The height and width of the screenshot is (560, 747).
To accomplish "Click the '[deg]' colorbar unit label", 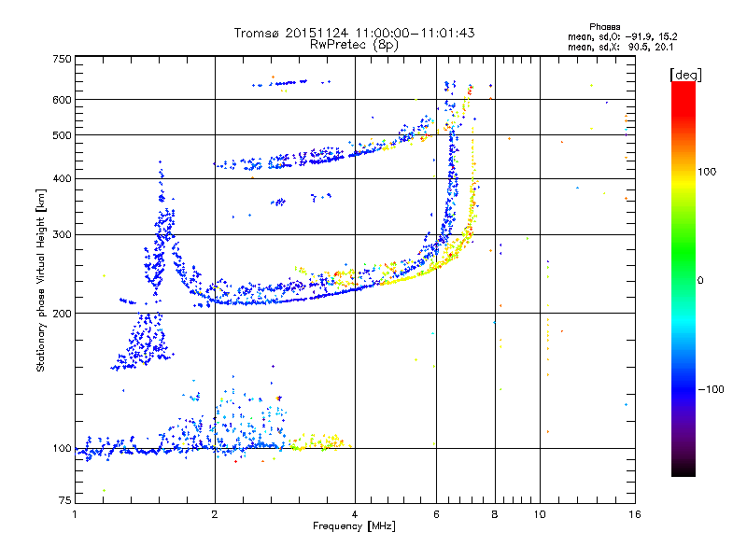I will click(685, 76).
